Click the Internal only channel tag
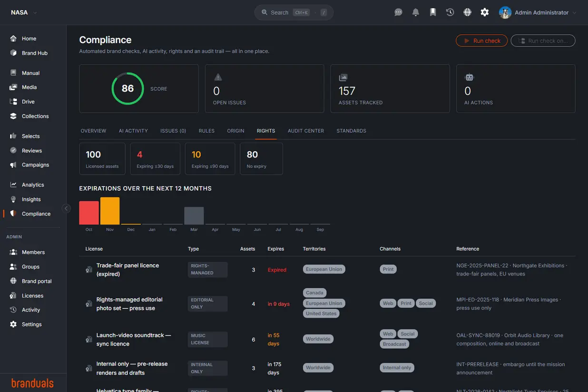Viewport: 588px width, 392px height. click(x=397, y=368)
